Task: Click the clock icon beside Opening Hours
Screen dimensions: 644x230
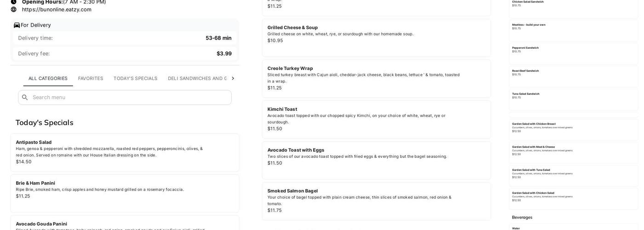Action: pos(14,2)
